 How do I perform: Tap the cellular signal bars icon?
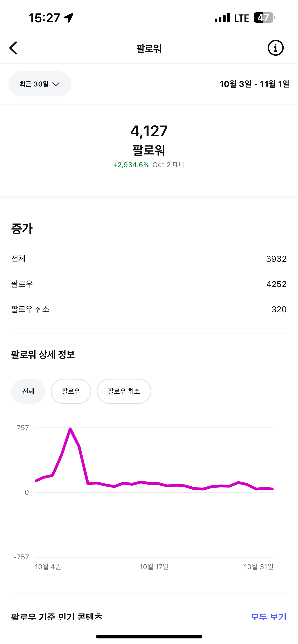click(222, 18)
